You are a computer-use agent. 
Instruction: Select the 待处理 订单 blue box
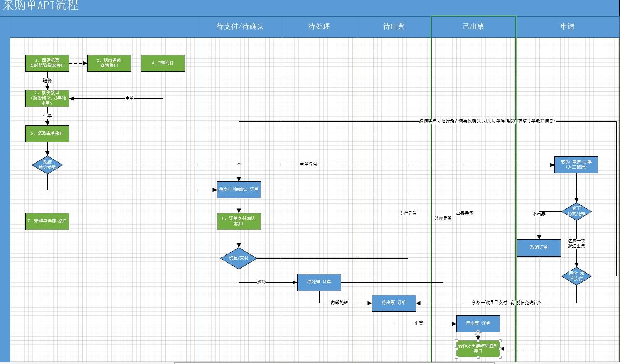[319, 282]
